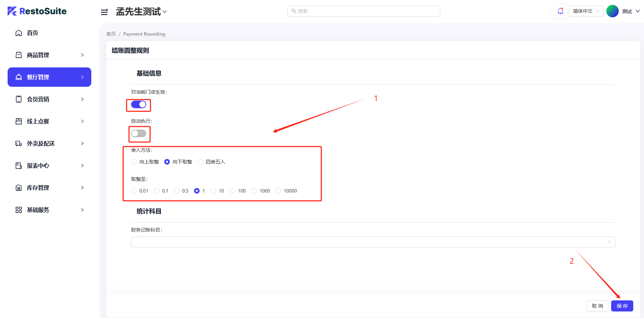
Task: Open the 报表中心 menu item
Action: point(49,166)
